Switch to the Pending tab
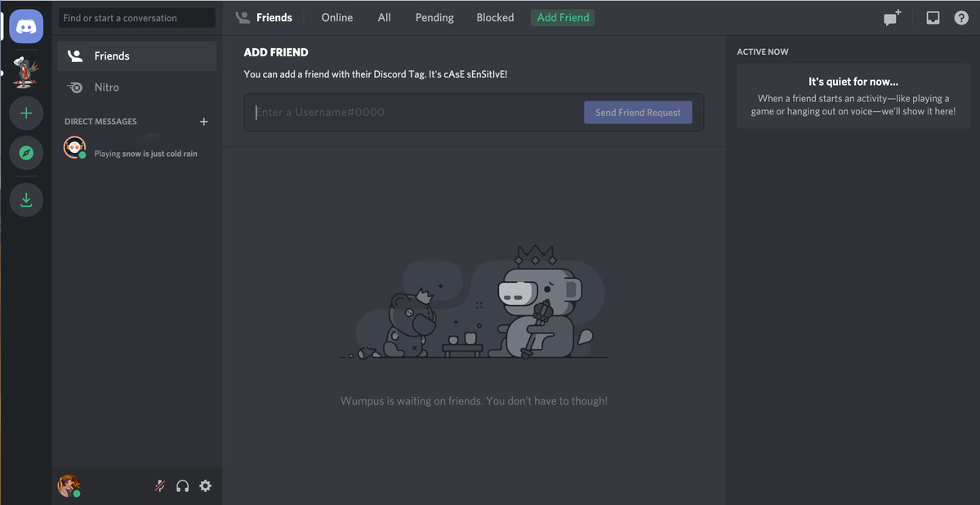980x505 pixels. 434,17
